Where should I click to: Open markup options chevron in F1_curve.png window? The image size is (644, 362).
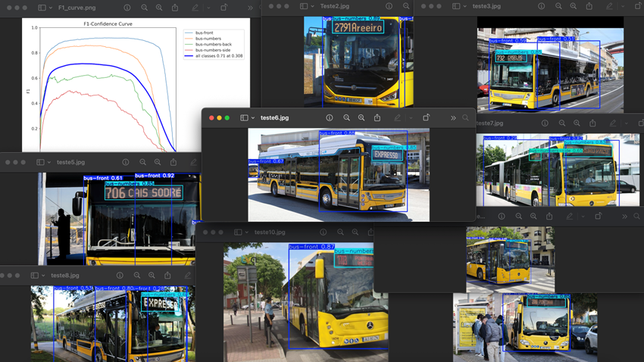tap(208, 8)
